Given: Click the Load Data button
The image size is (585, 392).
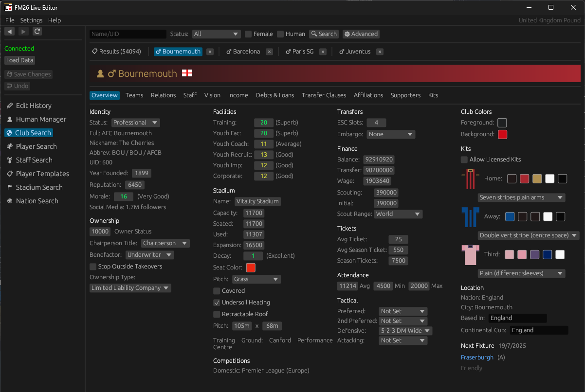Looking at the screenshot, I should (x=20, y=60).
